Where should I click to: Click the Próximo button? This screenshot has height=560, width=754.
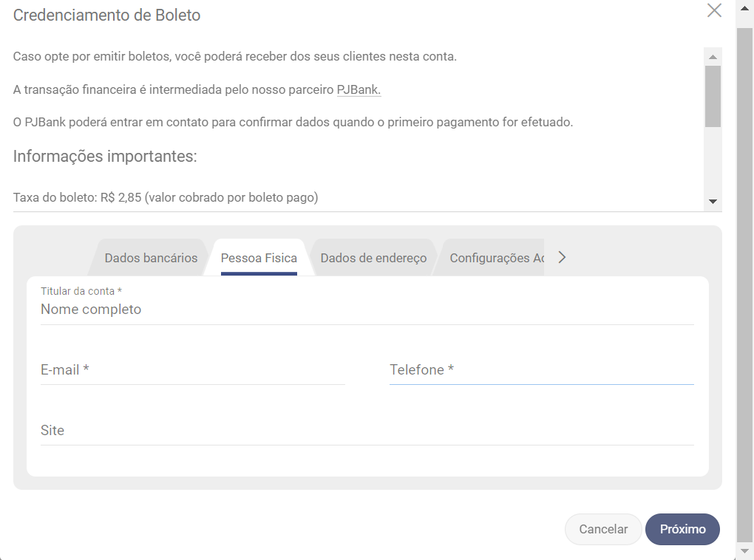point(682,529)
